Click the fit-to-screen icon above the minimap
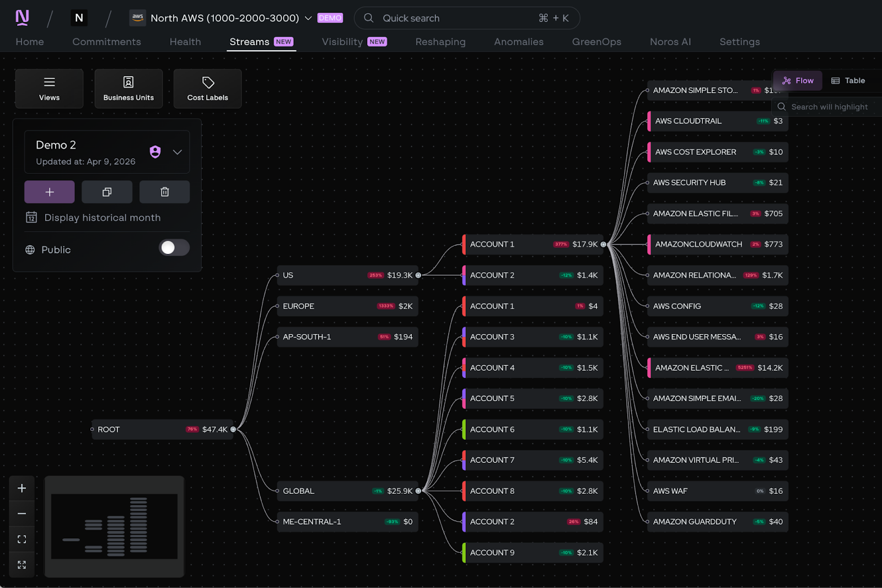882x588 pixels. (x=21, y=538)
